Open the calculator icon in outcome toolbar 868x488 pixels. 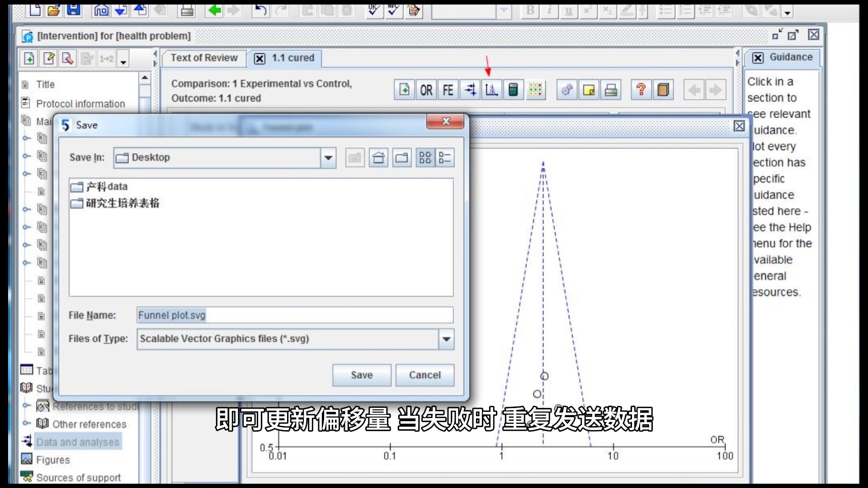click(x=513, y=90)
